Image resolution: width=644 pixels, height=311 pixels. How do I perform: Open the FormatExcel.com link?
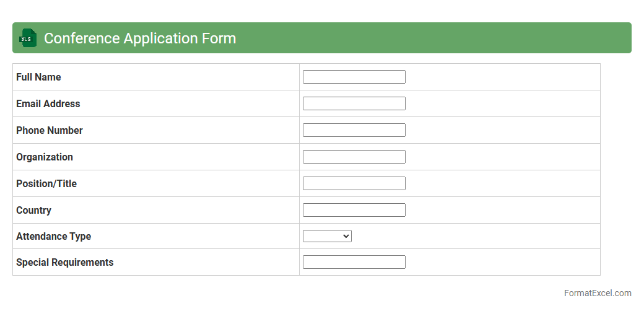click(x=597, y=293)
